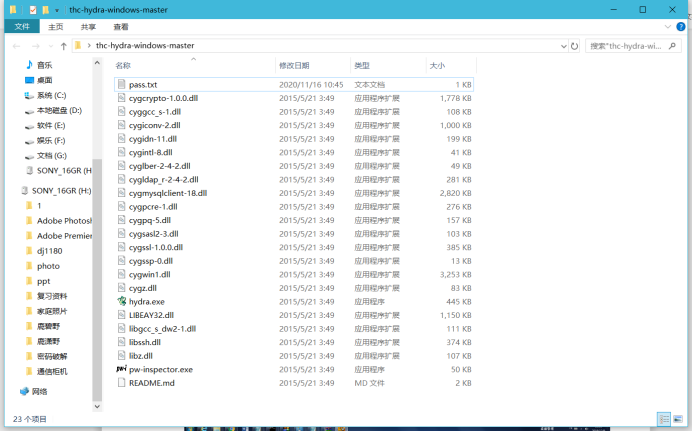Click the search magnifier icon
The image size is (692, 431).
coord(672,46)
